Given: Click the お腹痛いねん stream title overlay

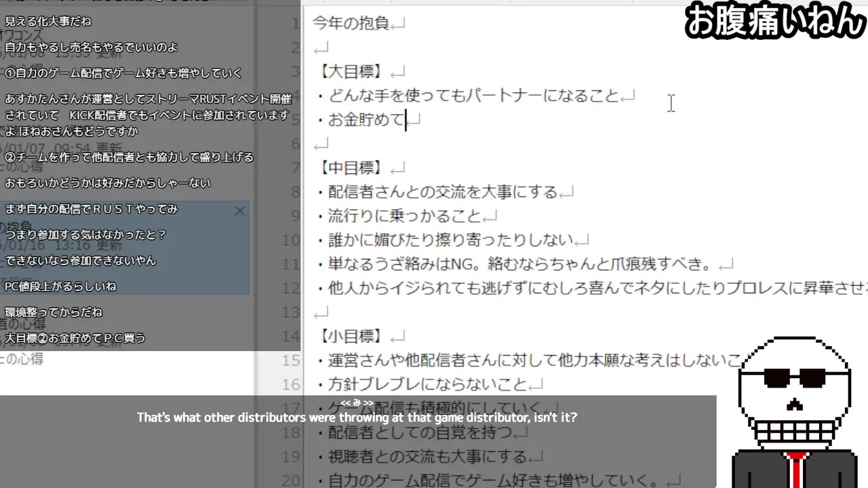Looking at the screenshot, I should point(775,21).
